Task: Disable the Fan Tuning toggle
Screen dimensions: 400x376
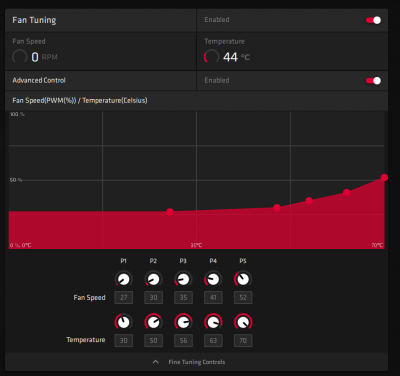Action: pyautogui.click(x=373, y=20)
